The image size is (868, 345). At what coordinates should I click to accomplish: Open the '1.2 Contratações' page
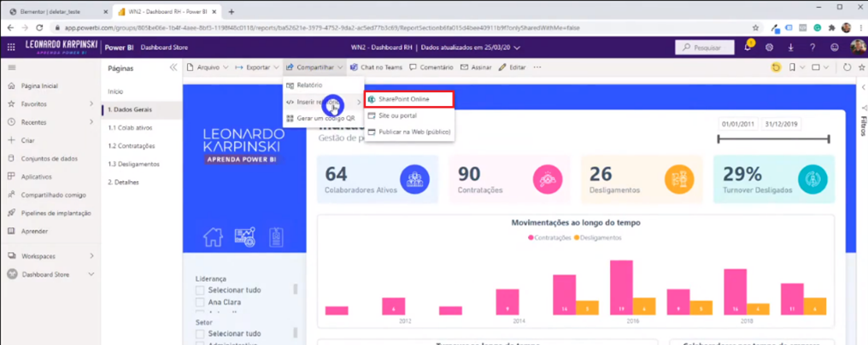tap(131, 146)
